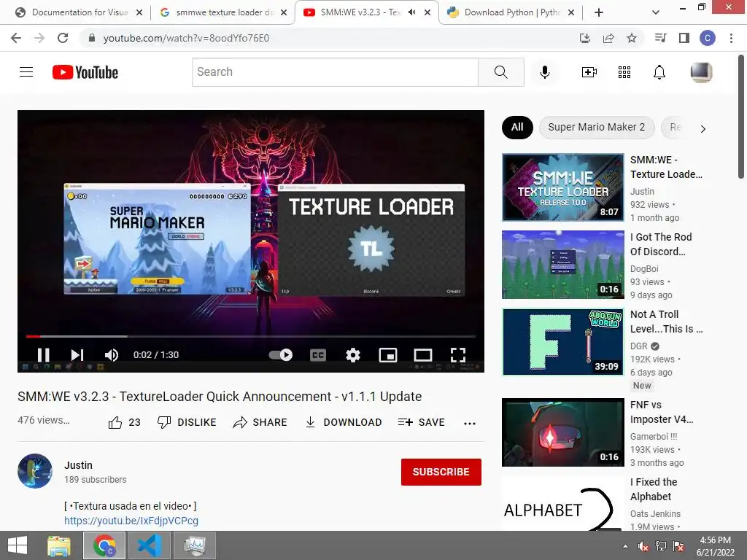This screenshot has height=560, width=747.
Task: Open player settings gear
Action: pyautogui.click(x=353, y=355)
